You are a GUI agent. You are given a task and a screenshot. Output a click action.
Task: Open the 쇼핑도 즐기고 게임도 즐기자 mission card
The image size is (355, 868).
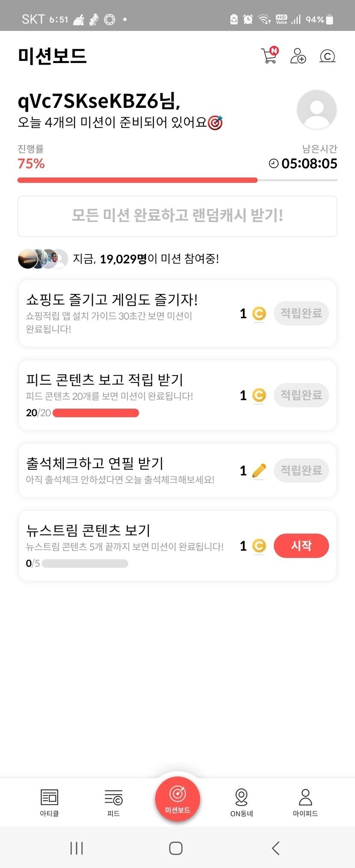click(x=128, y=313)
